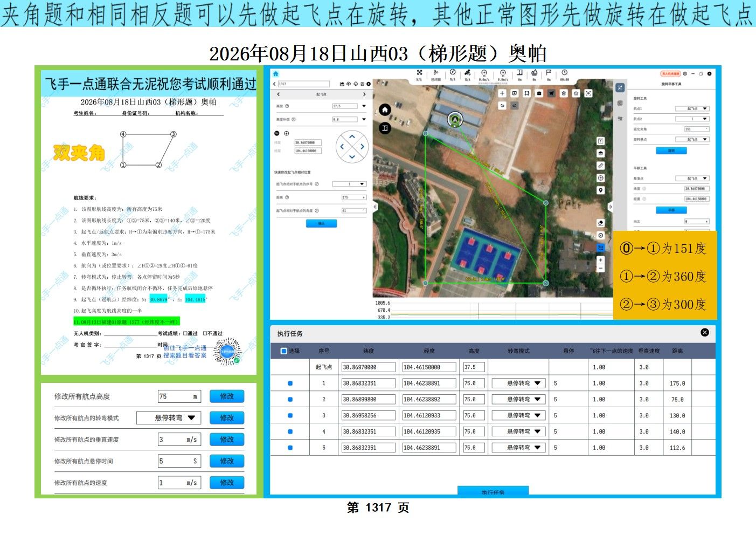
Task: Open the 悬停转弯 dropdown in the settings panel
Action: click(169, 418)
